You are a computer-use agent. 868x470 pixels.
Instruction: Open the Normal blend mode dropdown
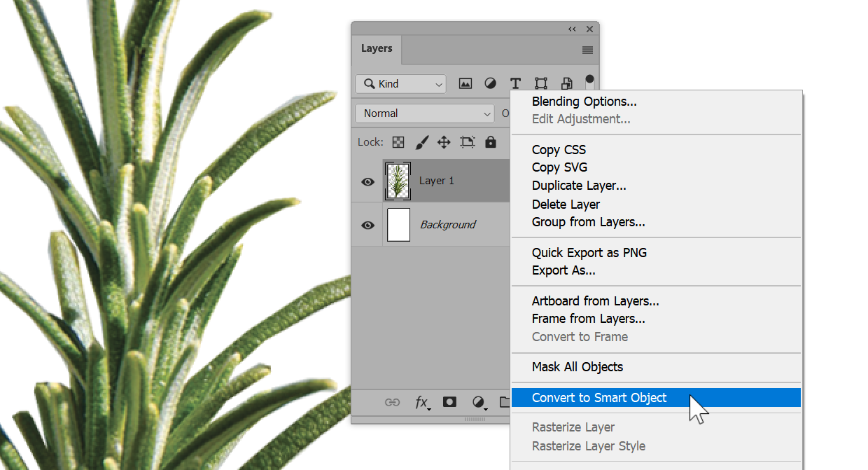point(425,113)
